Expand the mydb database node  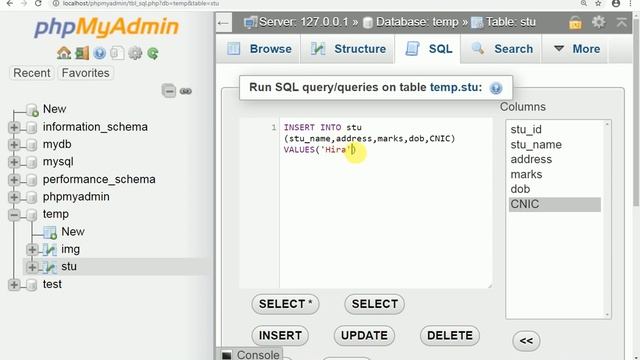(14, 144)
